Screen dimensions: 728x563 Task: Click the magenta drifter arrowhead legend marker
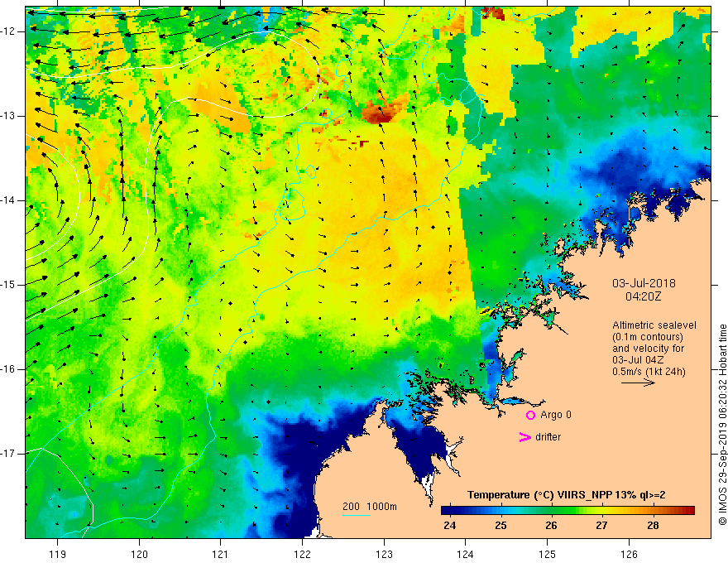pos(524,437)
